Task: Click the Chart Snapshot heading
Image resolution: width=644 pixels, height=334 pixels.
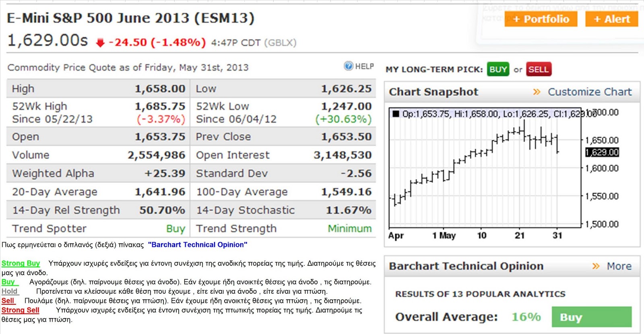Action: (433, 92)
